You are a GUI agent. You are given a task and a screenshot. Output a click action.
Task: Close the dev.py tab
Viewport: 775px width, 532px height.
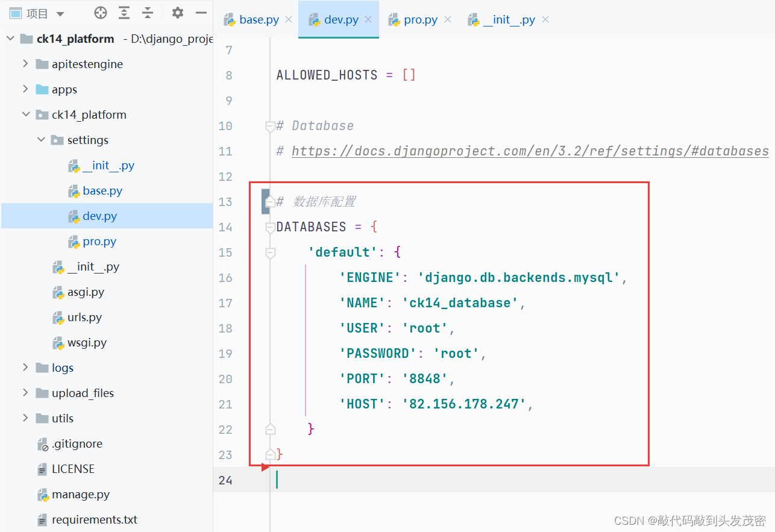(368, 20)
